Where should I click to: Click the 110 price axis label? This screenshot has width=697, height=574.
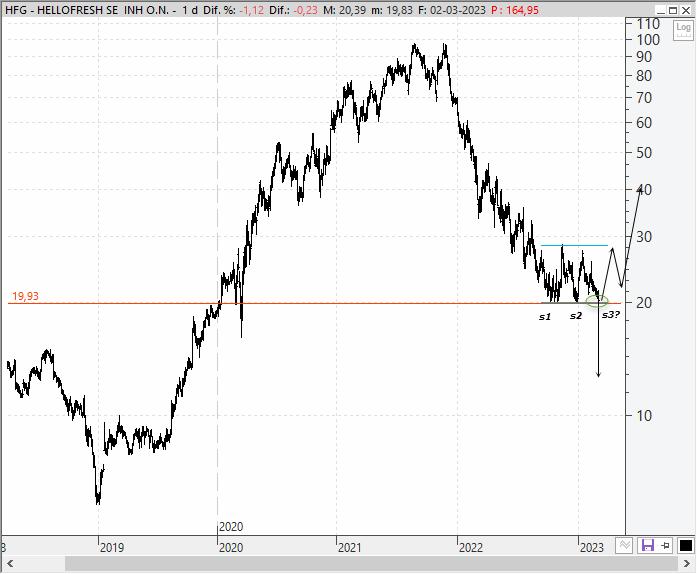[x=648, y=24]
